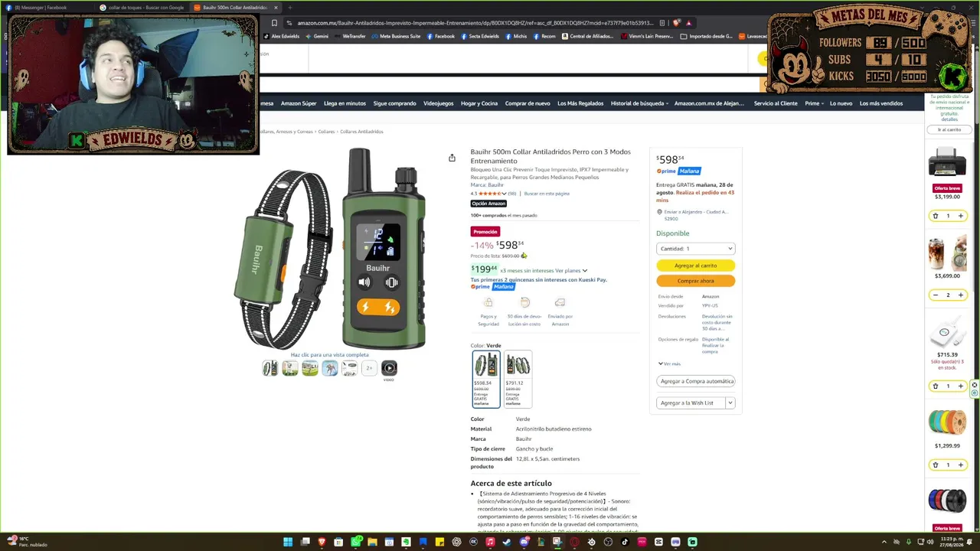Image resolution: width=980 pixels, height=551 pixels.
Task: Go to Llega en minutos section
Action: pos(345,103)
